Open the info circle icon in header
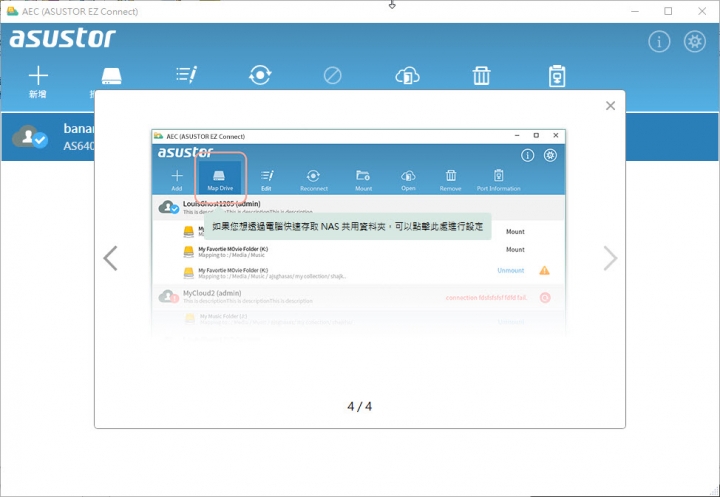 (x=659, y=42)
